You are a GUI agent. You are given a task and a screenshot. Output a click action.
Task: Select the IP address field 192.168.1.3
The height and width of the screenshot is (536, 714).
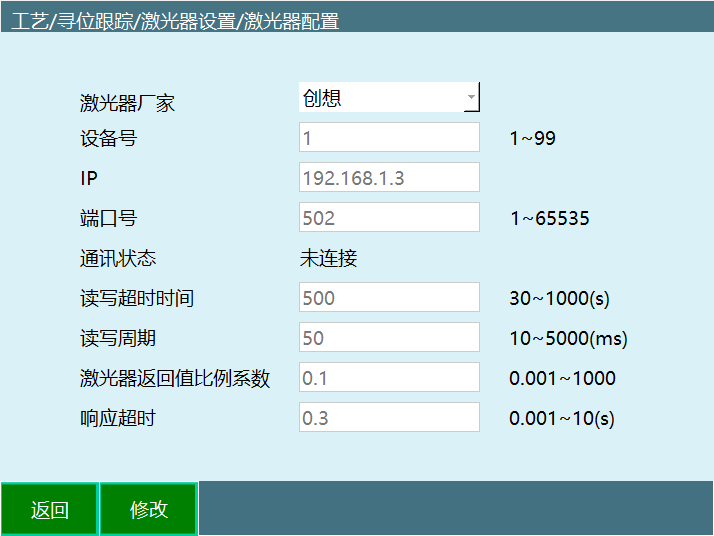tap(389, 178)
